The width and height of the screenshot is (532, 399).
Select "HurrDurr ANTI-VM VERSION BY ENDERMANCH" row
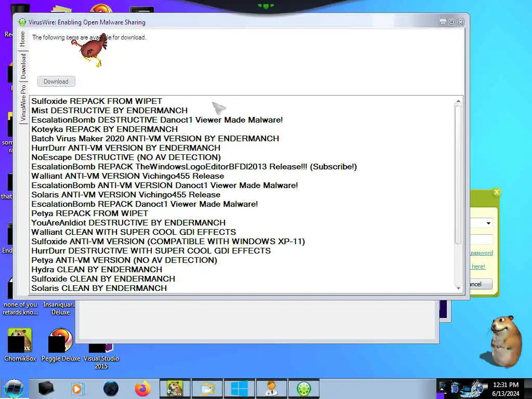coord(242,148)
